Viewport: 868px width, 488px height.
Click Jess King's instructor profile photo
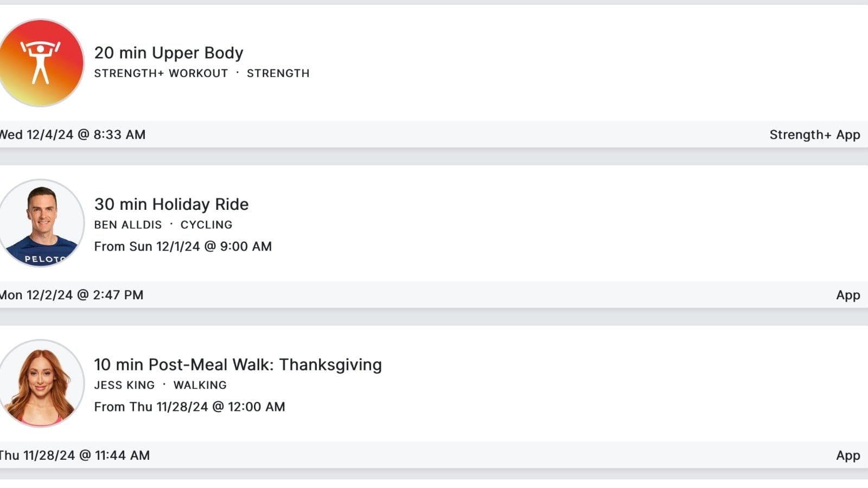(41, 383)
